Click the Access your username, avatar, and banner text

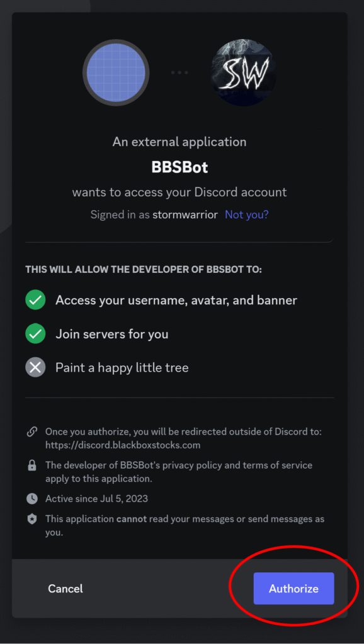pyautogui.click(x=176, y=300)
